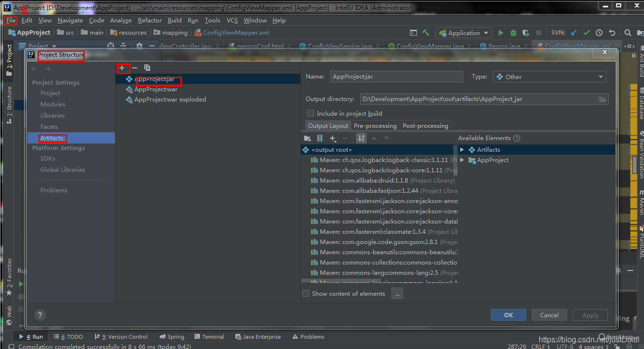Open the Problems tool window
The width and height of the screenshot is (644, 349).
pyautogui.click(x=308, y=337)
